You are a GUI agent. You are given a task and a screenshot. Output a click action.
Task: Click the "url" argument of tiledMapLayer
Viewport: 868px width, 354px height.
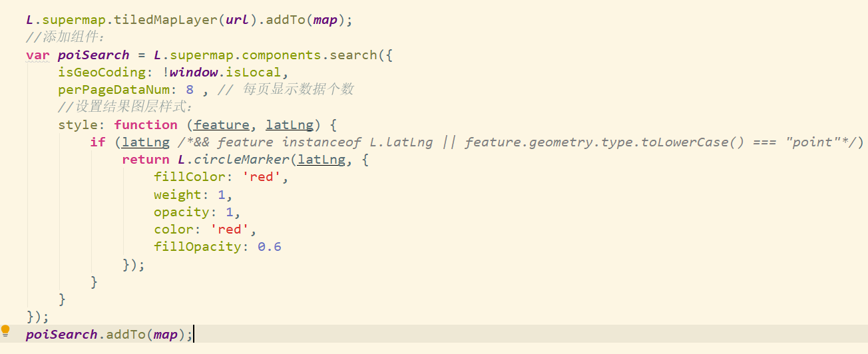[236, 20]
